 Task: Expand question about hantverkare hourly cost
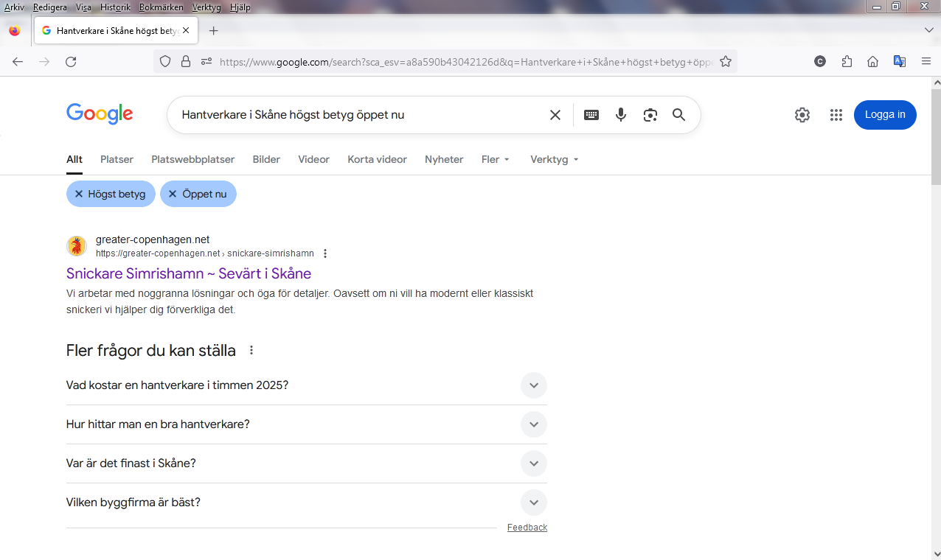(533, 385)
